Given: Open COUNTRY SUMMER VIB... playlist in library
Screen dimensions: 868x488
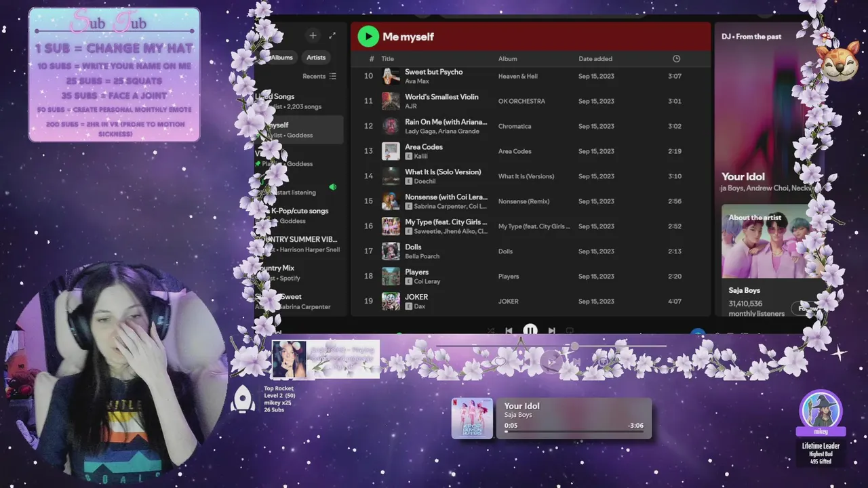Looking at the screenshot, I should [x=298, y=244].
